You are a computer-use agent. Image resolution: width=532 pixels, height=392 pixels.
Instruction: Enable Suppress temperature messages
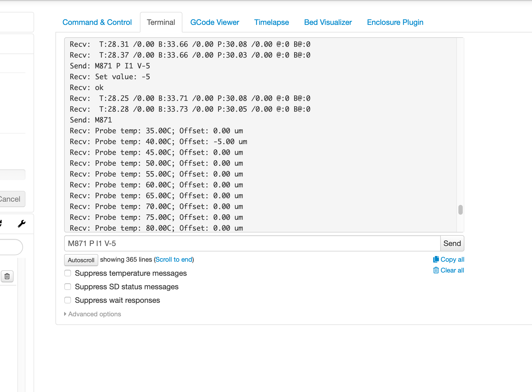67,273
